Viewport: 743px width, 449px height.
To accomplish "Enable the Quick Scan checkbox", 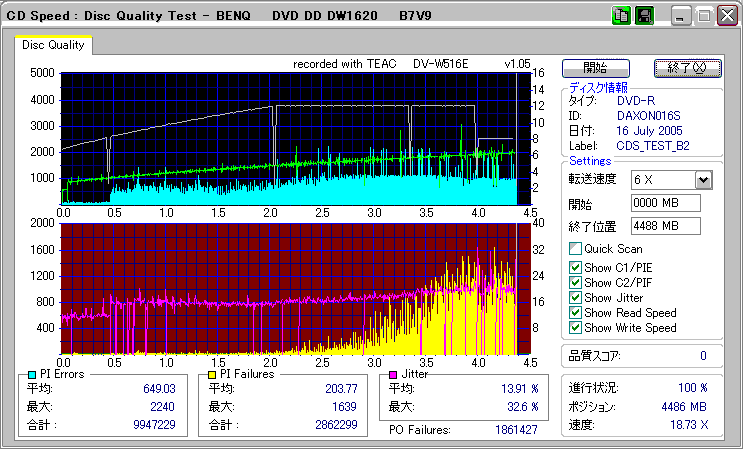I will point(575,249).
